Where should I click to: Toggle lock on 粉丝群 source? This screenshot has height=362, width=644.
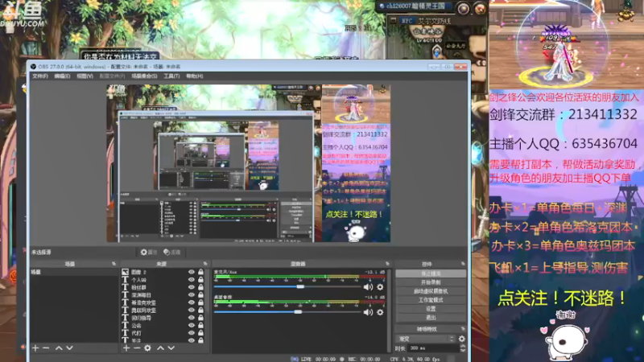click(x=200, y=287)
